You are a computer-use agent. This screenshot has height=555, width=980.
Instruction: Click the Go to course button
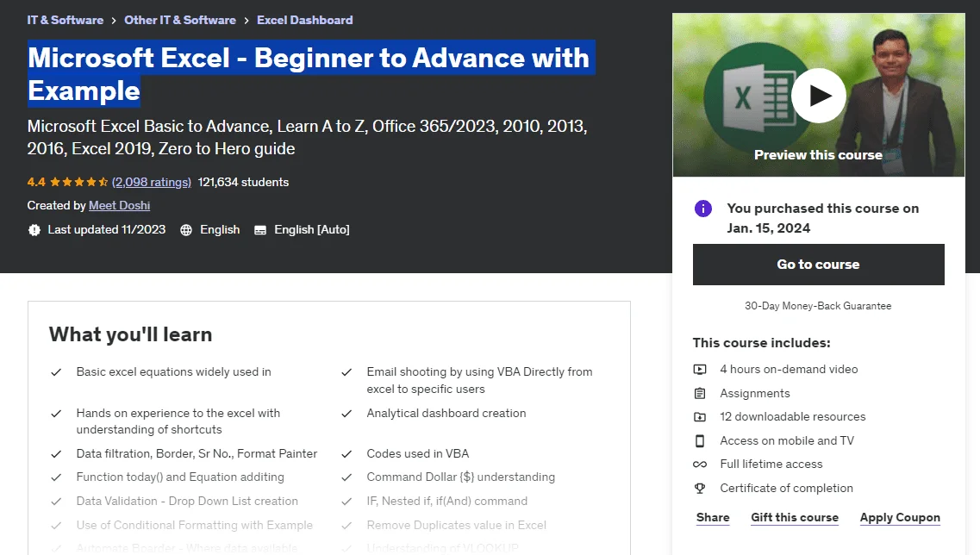tap(818, 265)
